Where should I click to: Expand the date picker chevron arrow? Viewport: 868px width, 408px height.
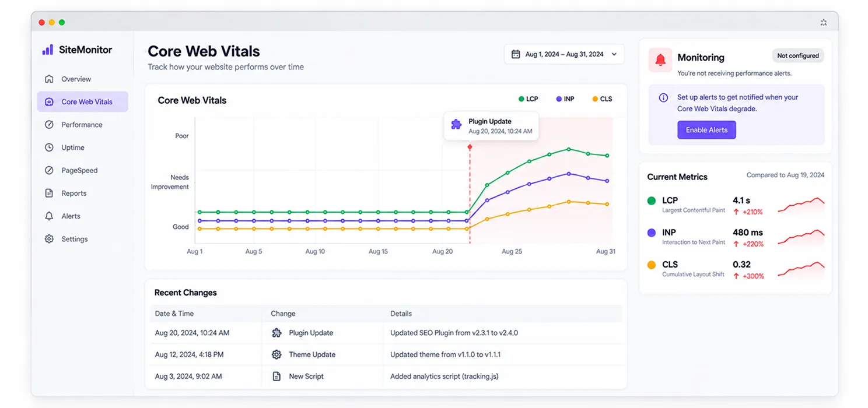614,54
